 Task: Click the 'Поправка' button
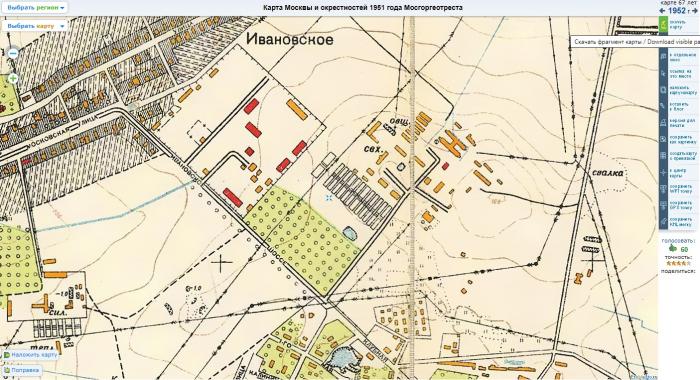[x=22, y=370]
